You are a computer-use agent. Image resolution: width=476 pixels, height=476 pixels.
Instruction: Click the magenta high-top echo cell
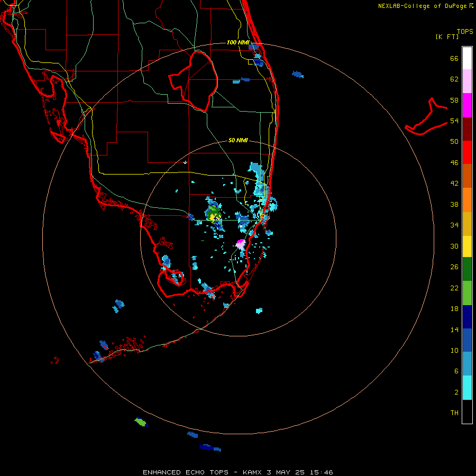[241, 243]
